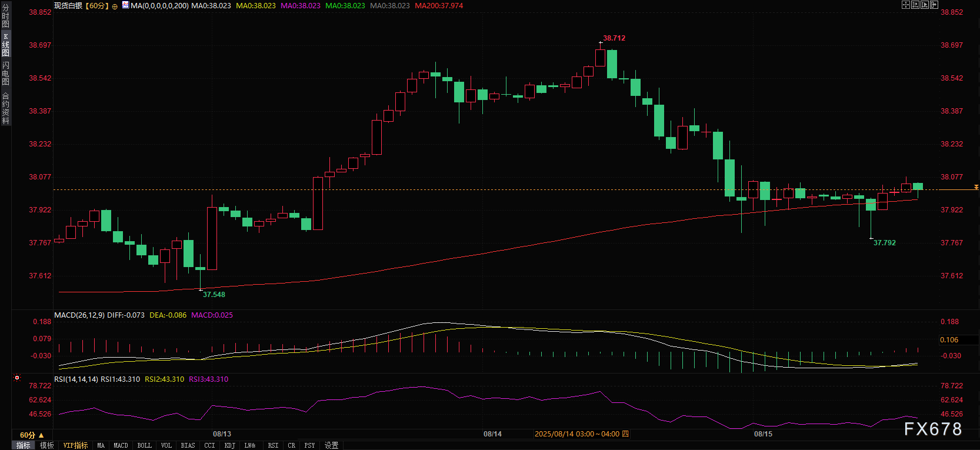The height and width of the screenshot is (450, 980).
Task: Switch to 分时图 view in left sidebar
Action: point(5,16)
